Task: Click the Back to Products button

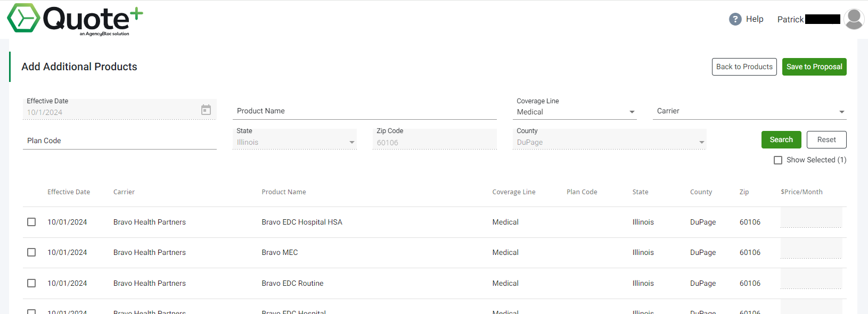Action: tap(744, 67)
